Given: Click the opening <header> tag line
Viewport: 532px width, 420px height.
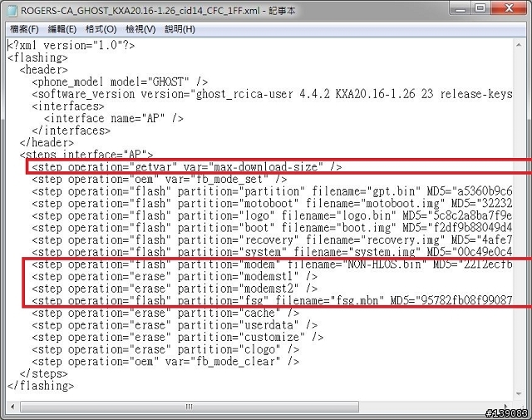Looking at the screenshot, I should [44, 70].
